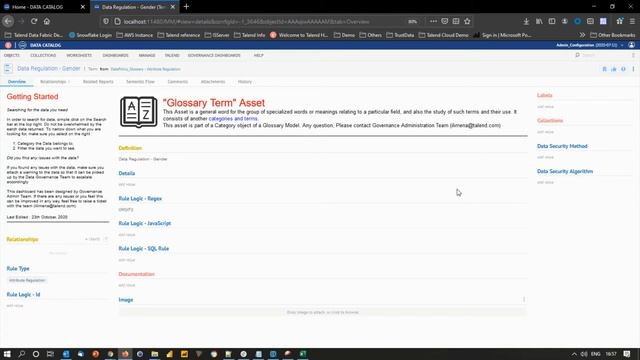Screen dimensions: 640x360
Task: Open the GOVERNANCE DASHBOARDS menu
Action: [x=214, y=55]
